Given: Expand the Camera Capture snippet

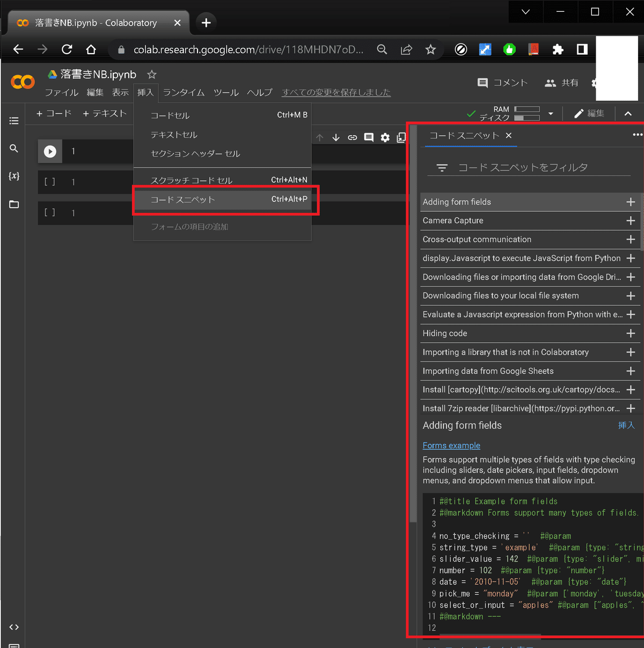Looking at the screenshot, I should click(630, 220).
